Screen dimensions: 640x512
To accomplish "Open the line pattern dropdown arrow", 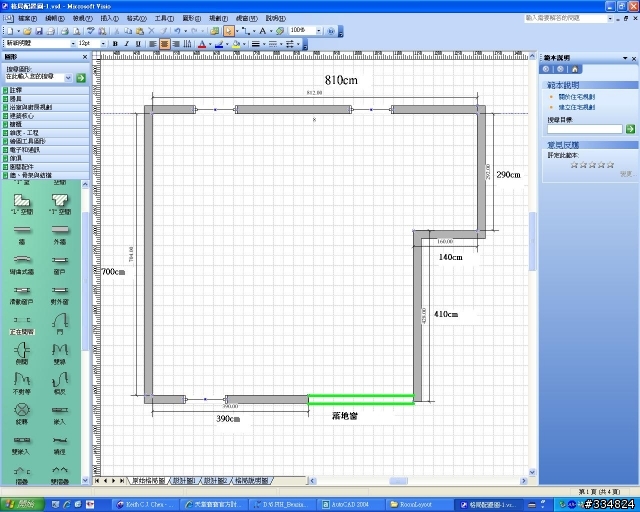I will (281, 44).
